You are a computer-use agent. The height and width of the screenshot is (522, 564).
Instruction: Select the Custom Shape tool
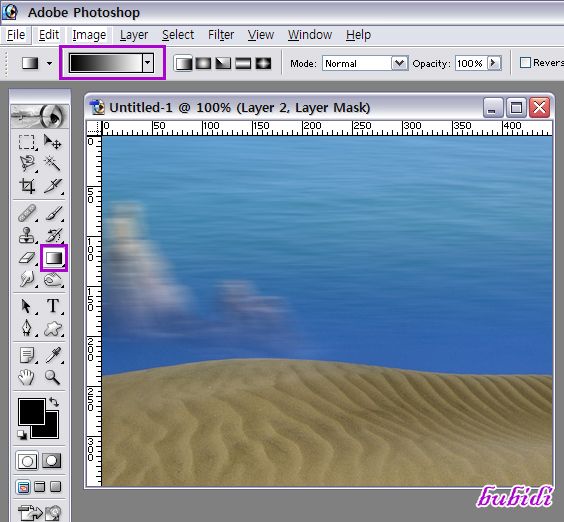[x=53, y=328]
